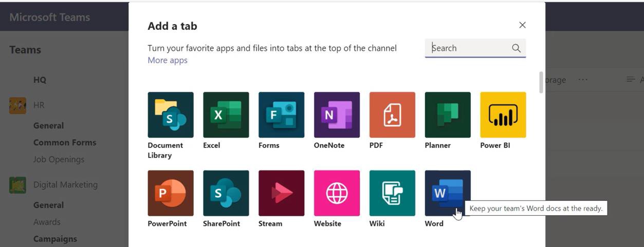Open the ellipsis more options menu
The width and height of the screenshot is (644, 247).
click(x=582, y=80)
